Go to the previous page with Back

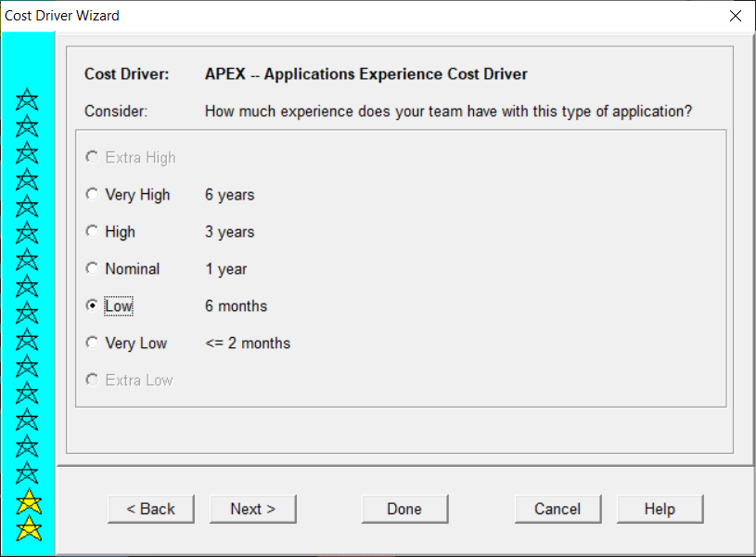(x=151, y=509)
